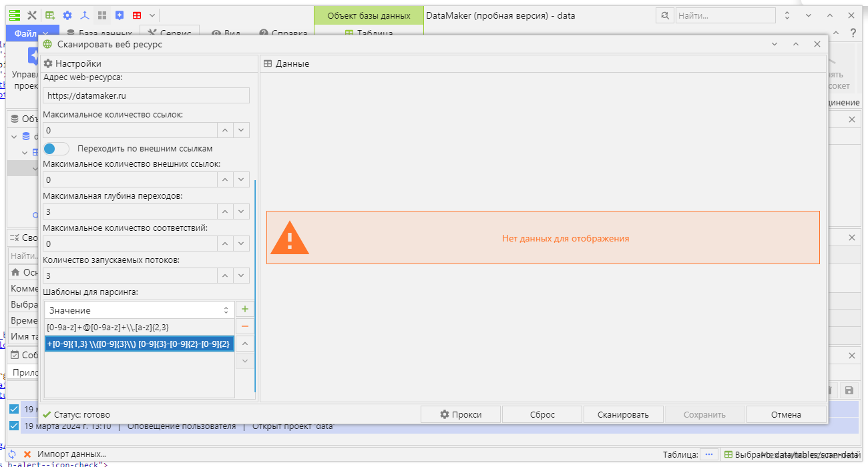
Task: Open the up-down arrows selector beside search
Action: point(787,15)
